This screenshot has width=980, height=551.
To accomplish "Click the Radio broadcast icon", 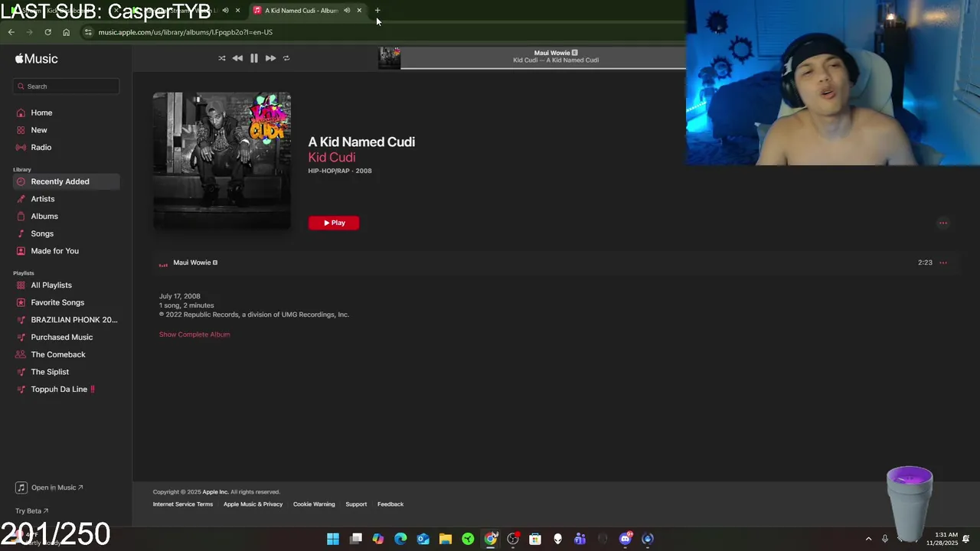I will coord(21,147).
